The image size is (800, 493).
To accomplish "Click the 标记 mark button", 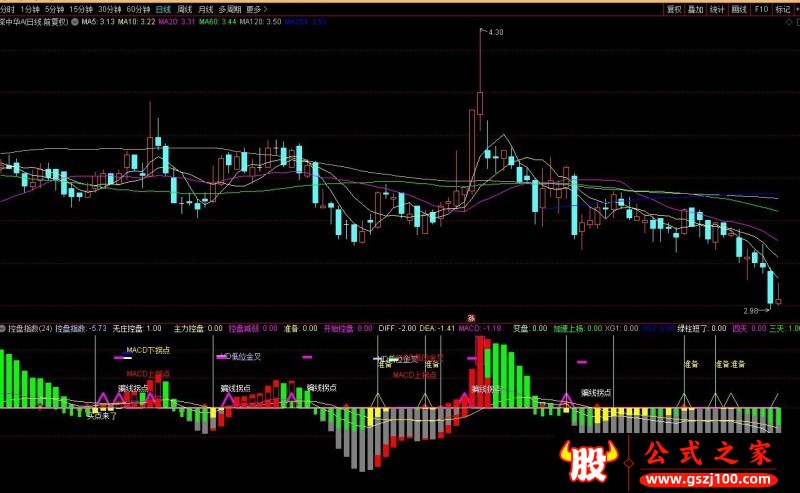I will coord(784,8).
